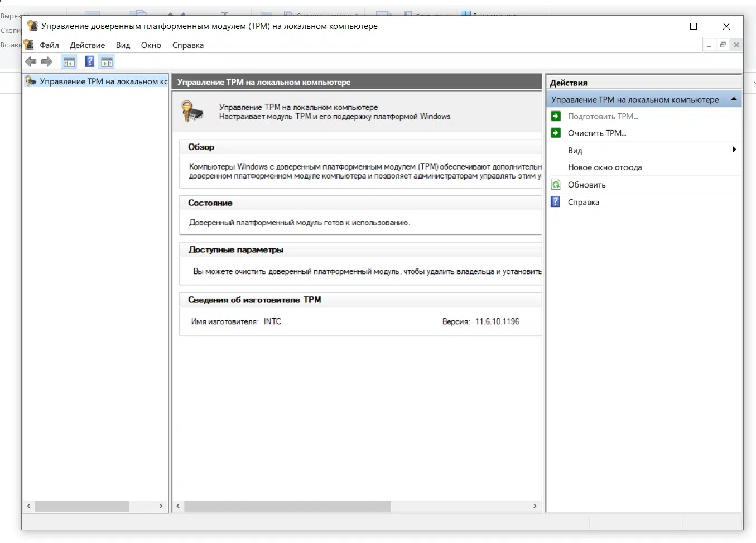The width and height of the screenshot is (756, 543).
Task: Click the right arrow of tree pane scrollbar
Action: pyautogui.click(x=161, y=506)
